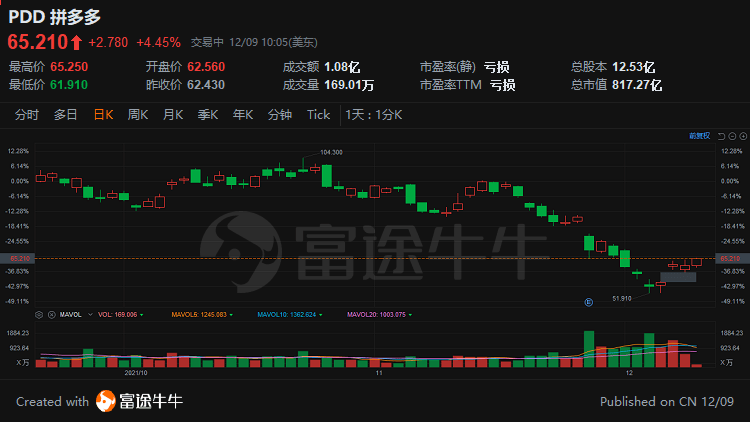This screenshot has width=750, height=422.
Task: Click the Futu Niuniu logo in footer
Action: (x=139, y=402)
